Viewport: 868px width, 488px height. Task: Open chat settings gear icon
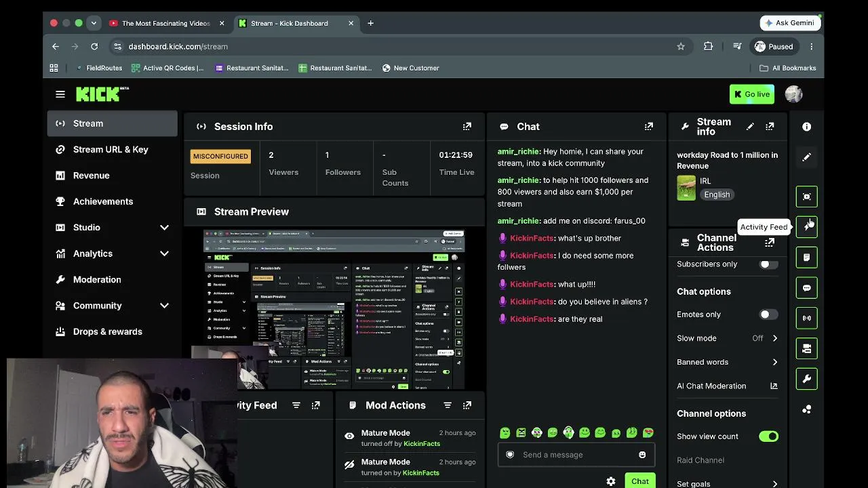coord(611,481)
